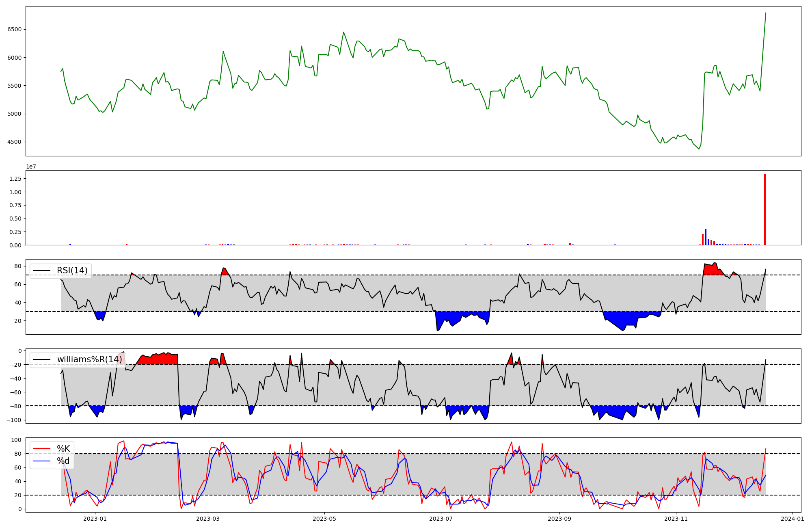812x528 pixels.
Task: Click the 6500 price axis label
Action: (x=15, y=30)
